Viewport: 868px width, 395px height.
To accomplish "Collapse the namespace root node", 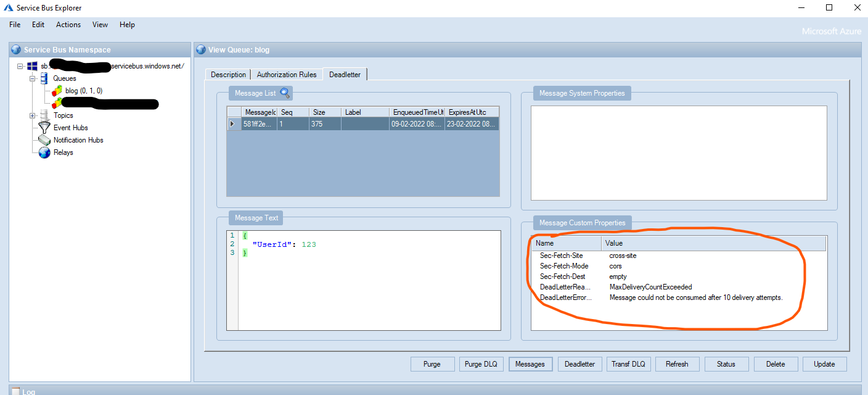I will (x=20, y=67).
